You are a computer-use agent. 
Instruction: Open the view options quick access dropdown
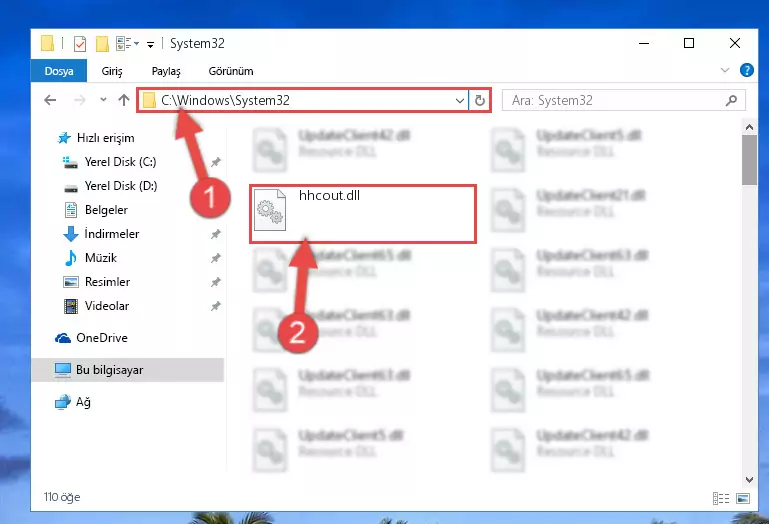(x=128, y=44)
